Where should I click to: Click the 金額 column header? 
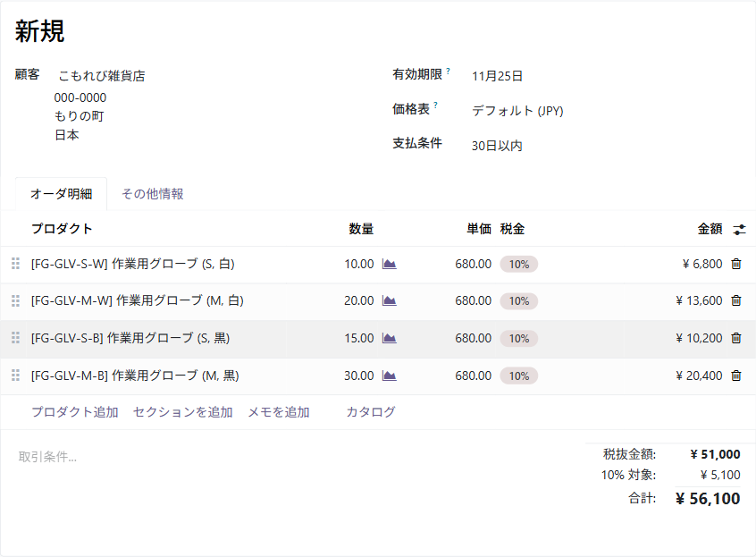(710, 229)
